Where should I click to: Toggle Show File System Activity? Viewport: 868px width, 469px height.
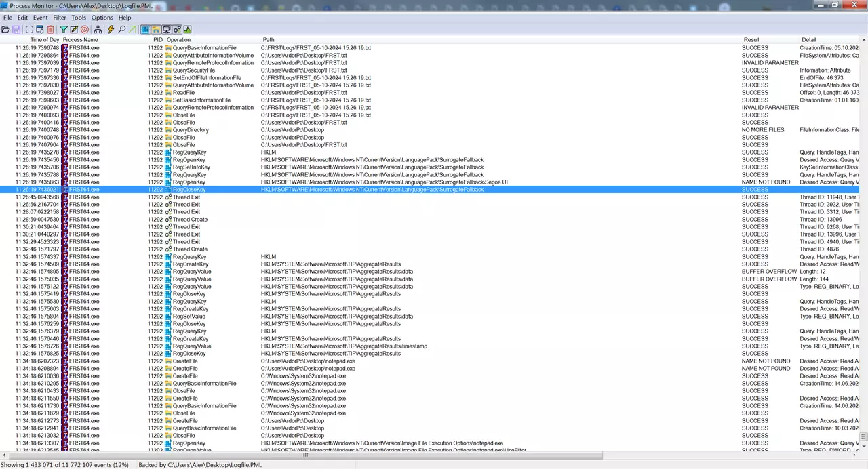(156, 30)
